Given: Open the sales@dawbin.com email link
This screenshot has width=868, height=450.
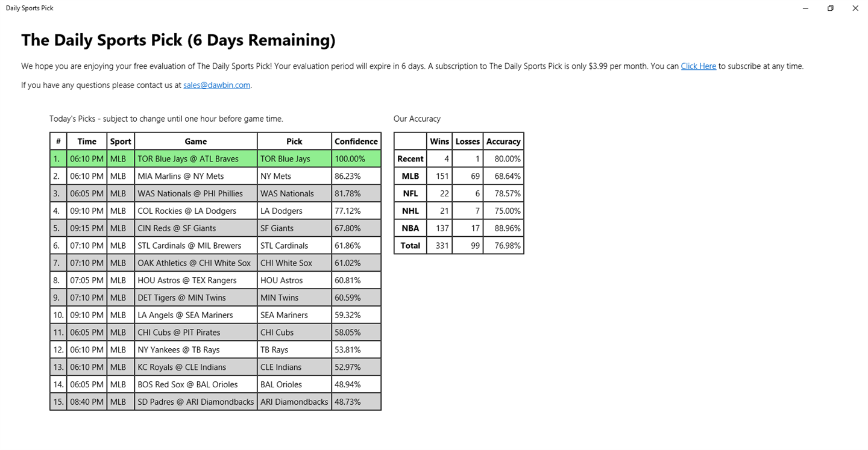Looking at the screenshot, I should [216, 85].
